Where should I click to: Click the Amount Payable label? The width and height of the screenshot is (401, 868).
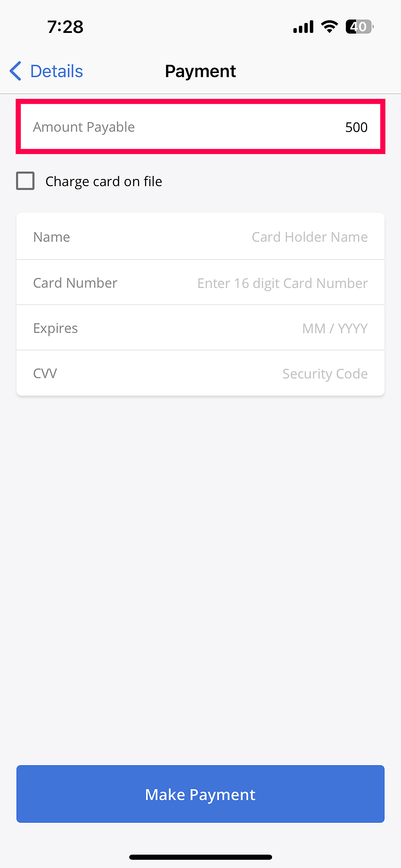click(84, 127)
